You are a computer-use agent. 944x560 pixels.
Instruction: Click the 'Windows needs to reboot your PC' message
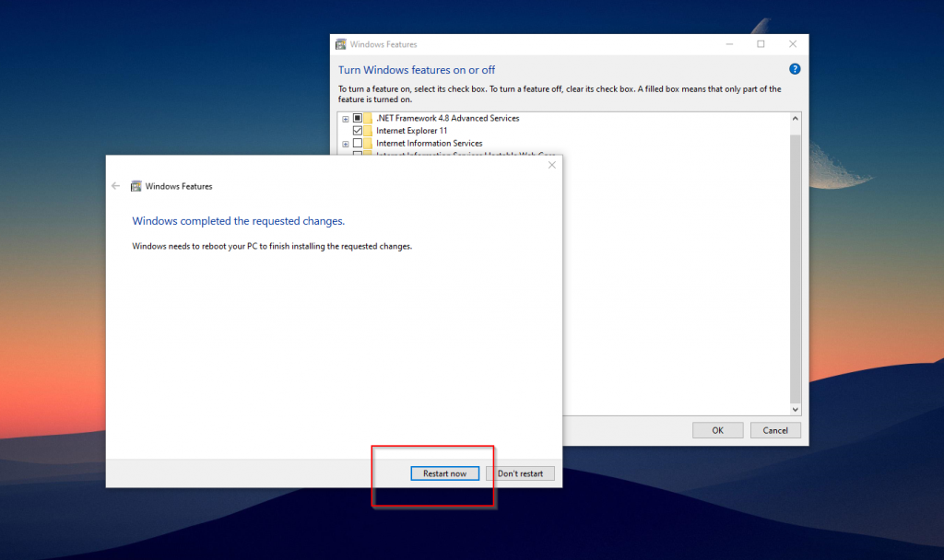tap(272, 246)
